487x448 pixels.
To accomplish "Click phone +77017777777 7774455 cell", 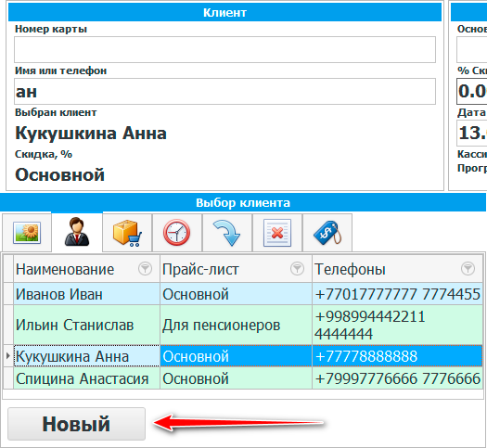I will (x=397, y=294).
